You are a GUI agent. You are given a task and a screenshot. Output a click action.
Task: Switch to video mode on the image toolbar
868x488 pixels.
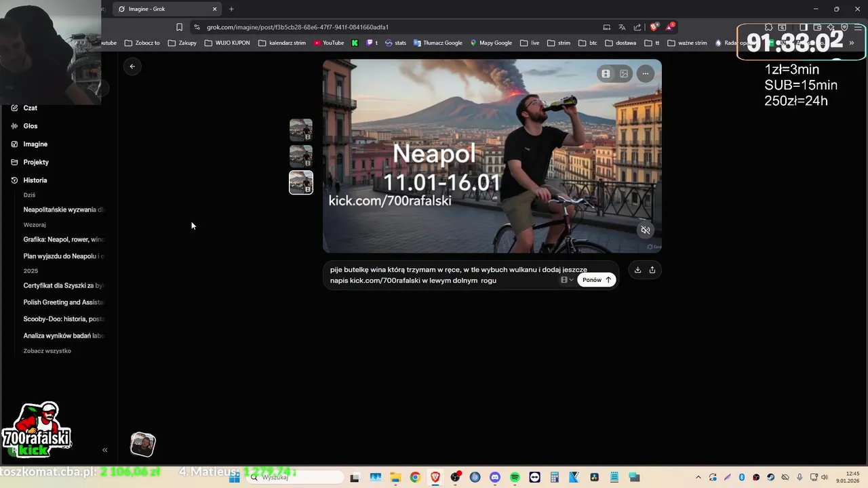[x=606, y=74]
